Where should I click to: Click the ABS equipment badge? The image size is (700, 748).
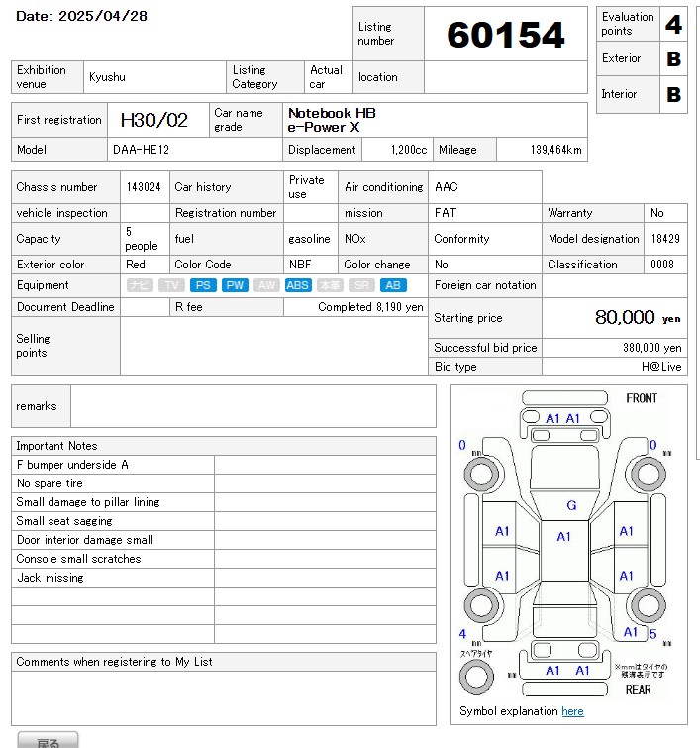(x=298, y=285)
